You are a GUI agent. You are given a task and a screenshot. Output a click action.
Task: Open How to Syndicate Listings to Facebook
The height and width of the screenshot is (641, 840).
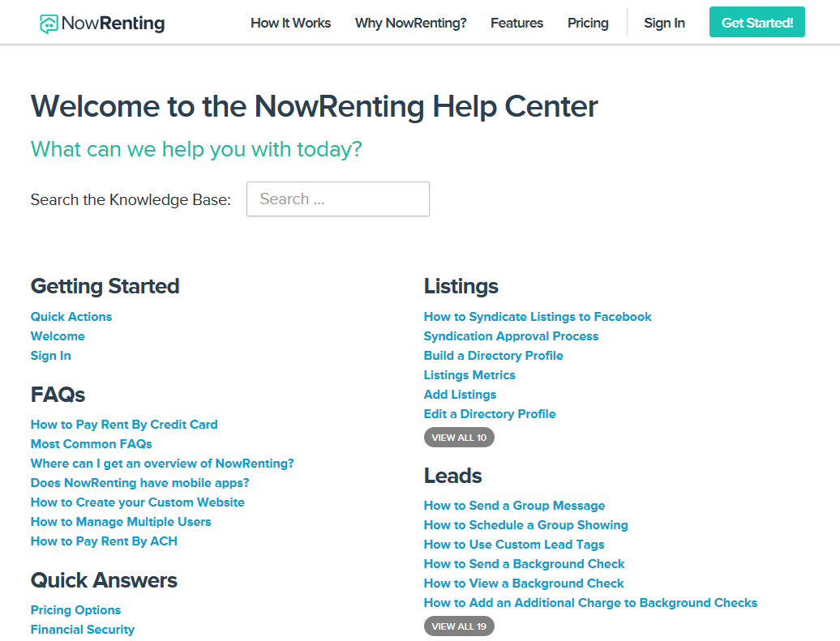click(x=538, y=316)
